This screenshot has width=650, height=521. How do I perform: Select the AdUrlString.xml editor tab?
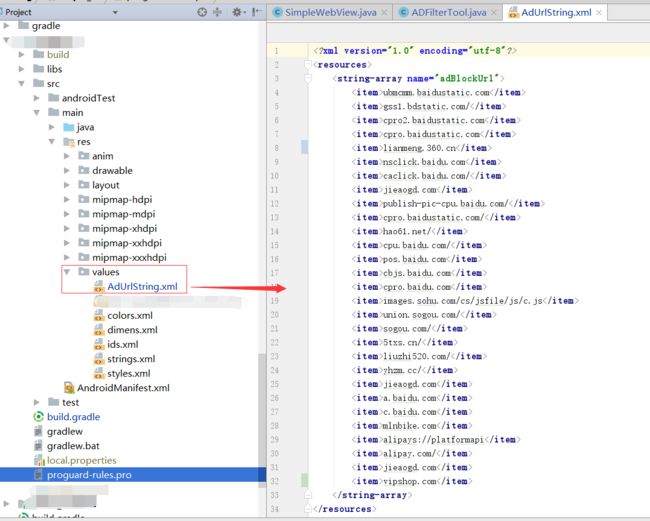click(x=556, y=12)
